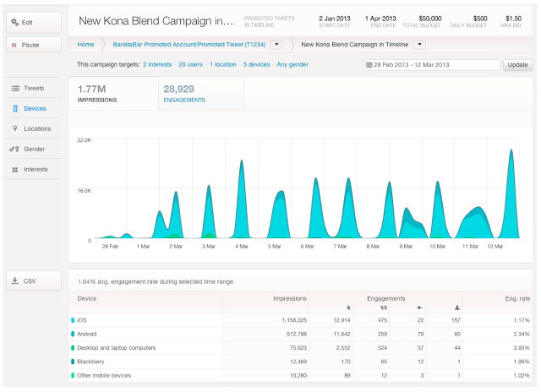Pause the campaign
This screenshot has height=392, width=541.
pyautogui.click(x=34, y=44)
